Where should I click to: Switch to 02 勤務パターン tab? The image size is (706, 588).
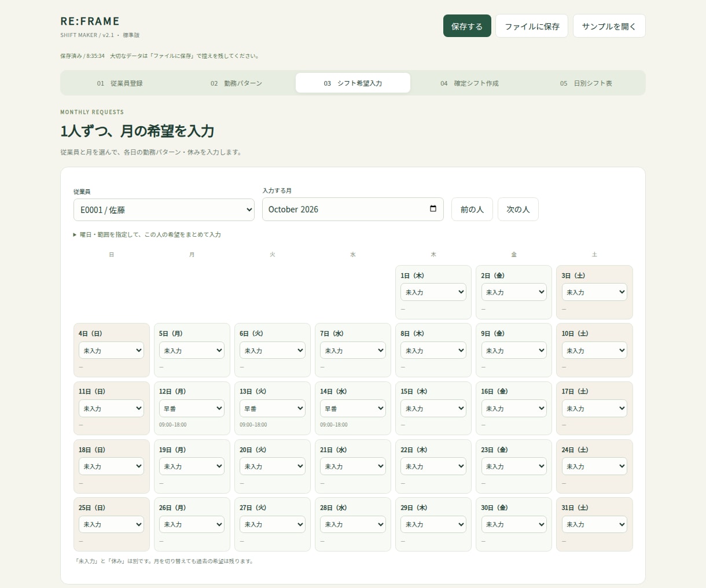click(x=236, y=83)
